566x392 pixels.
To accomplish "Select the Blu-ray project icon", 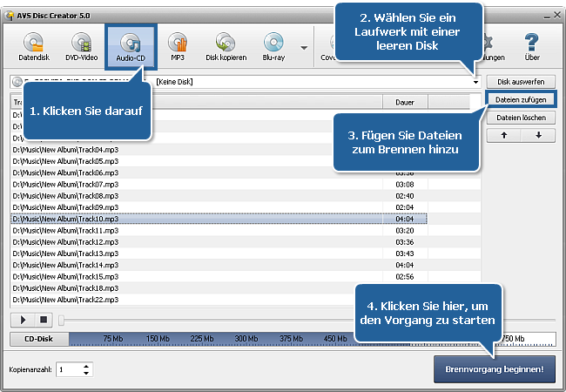I will (273, 47).
